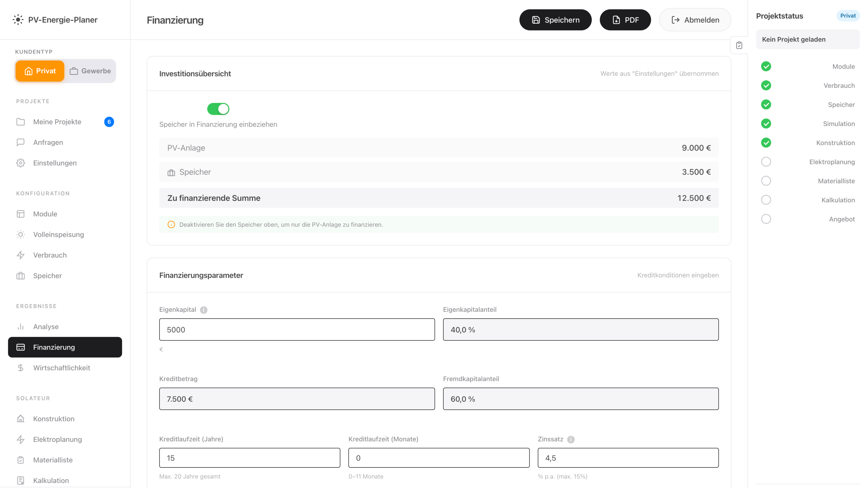The height and width of the screenshot is (488, 868).
Task: Click the bar chart icon for Analyse
Action: click(x=21, y=327)
